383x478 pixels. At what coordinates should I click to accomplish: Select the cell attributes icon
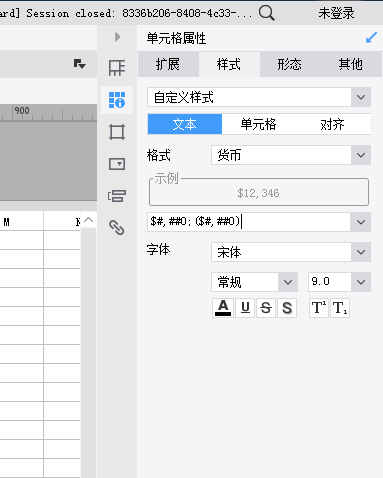click(x=117, y=100)
